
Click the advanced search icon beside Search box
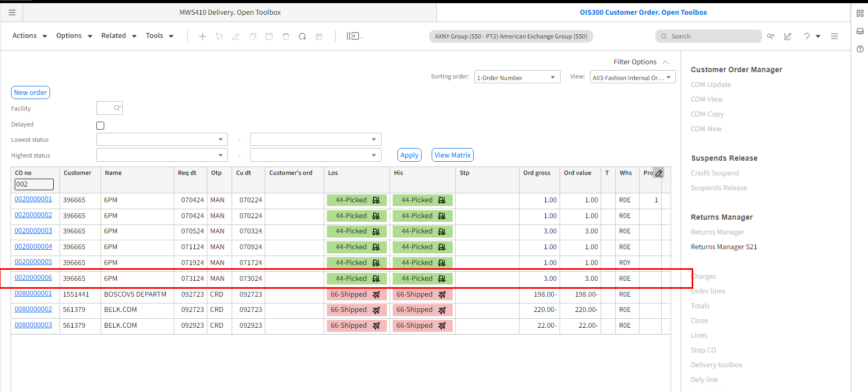[x=771, y=36]
